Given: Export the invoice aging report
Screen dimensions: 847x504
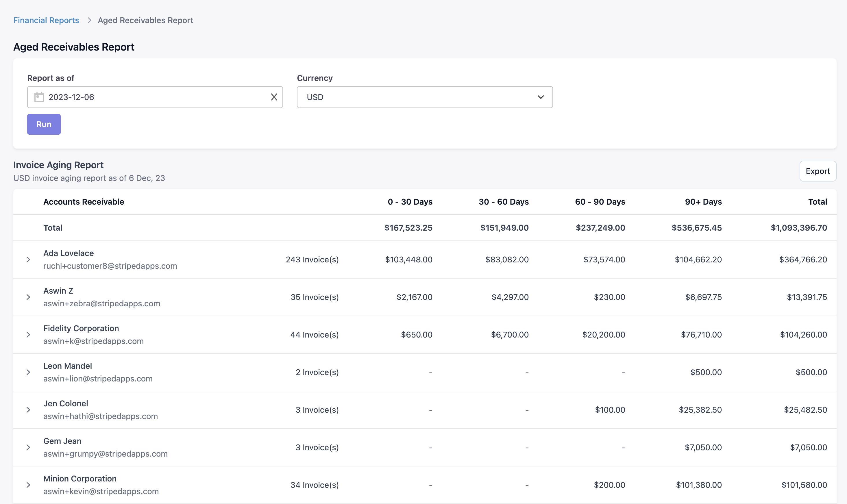Looking at the screenshot, I should click(x=817, y=171).
